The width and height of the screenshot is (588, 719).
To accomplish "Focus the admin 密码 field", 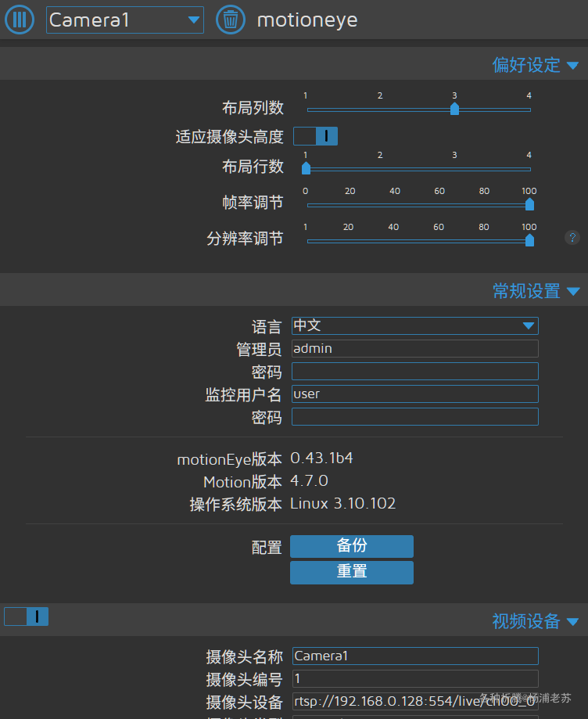I will coord(414,372).
